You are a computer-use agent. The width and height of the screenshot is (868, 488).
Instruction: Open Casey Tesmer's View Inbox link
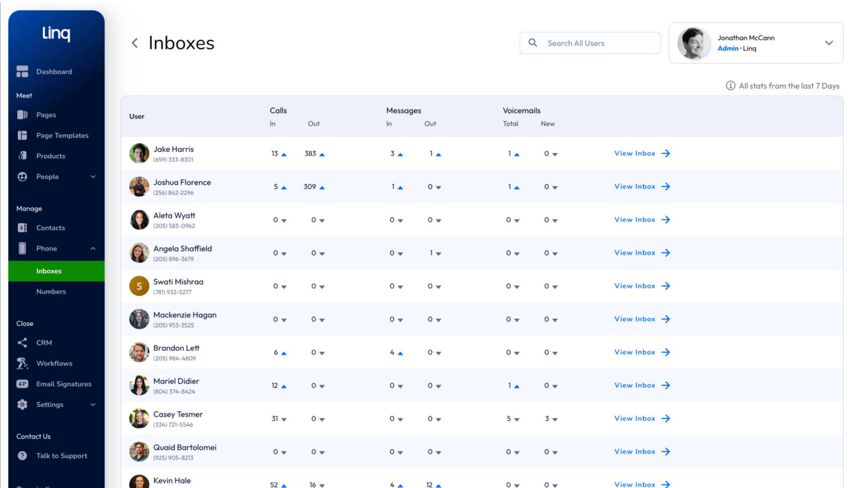pos(642,419)
